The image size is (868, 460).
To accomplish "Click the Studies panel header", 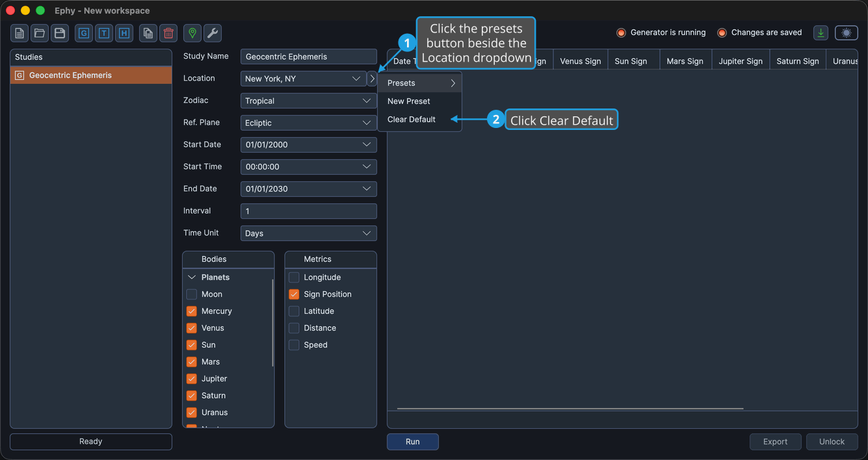I will click(x=91, y=57).
